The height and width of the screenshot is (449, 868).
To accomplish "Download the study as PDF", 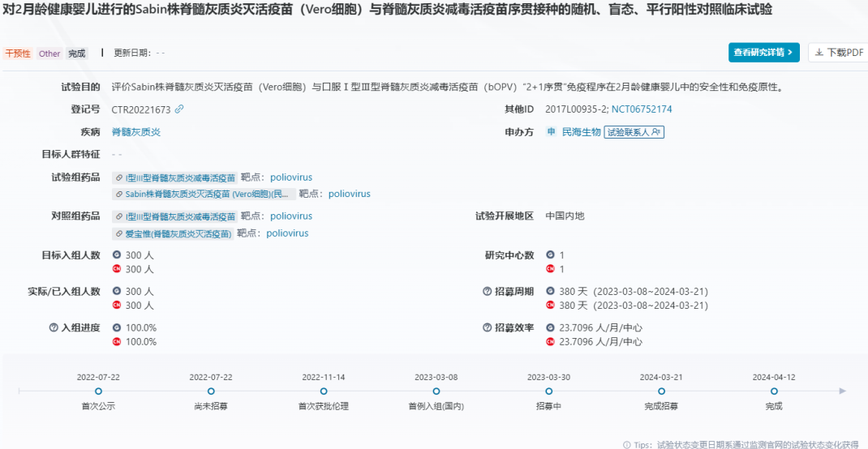I will coord(837,53).
